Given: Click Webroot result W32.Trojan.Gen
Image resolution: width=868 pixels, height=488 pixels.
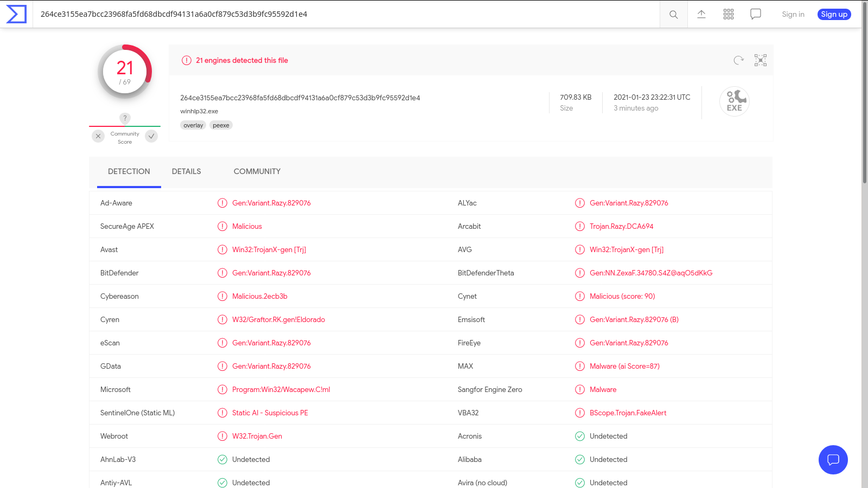Looking at the screenshot, I should [x=257, y=436].
